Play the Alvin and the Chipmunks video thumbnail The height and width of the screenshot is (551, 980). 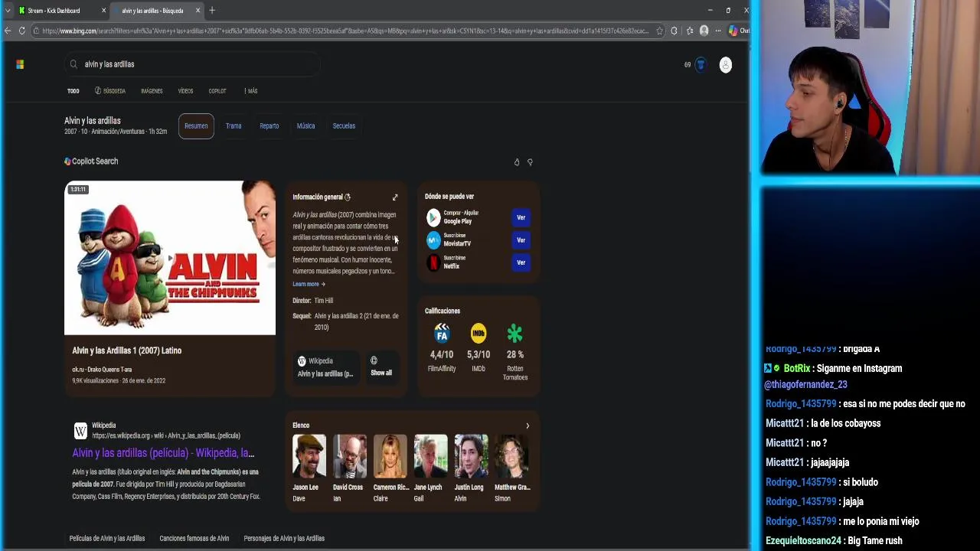(x=170, y=258)
